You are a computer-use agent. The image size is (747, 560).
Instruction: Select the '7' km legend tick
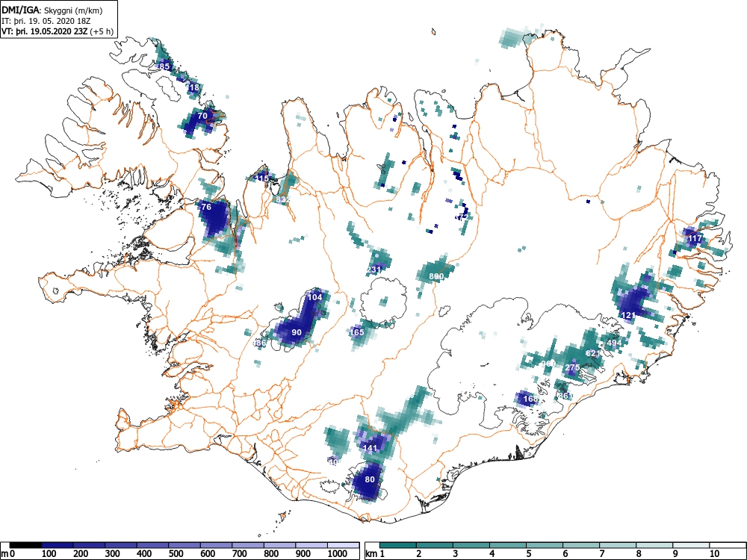point(601,554)
